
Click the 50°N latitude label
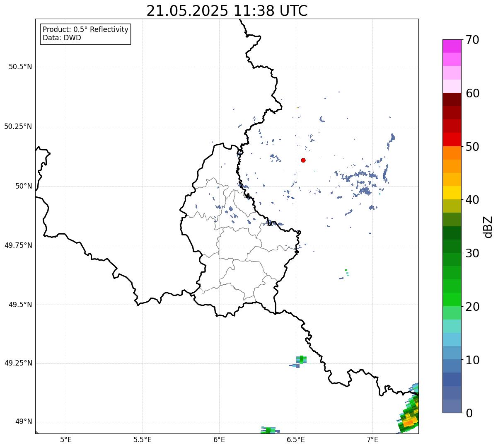click(x=24, y=186)
